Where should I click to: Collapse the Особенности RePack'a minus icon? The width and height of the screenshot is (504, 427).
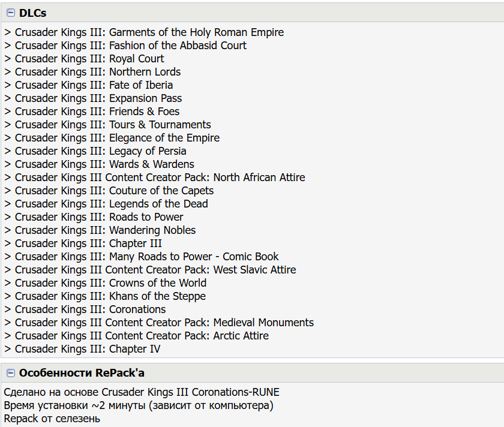coord(11,372)
